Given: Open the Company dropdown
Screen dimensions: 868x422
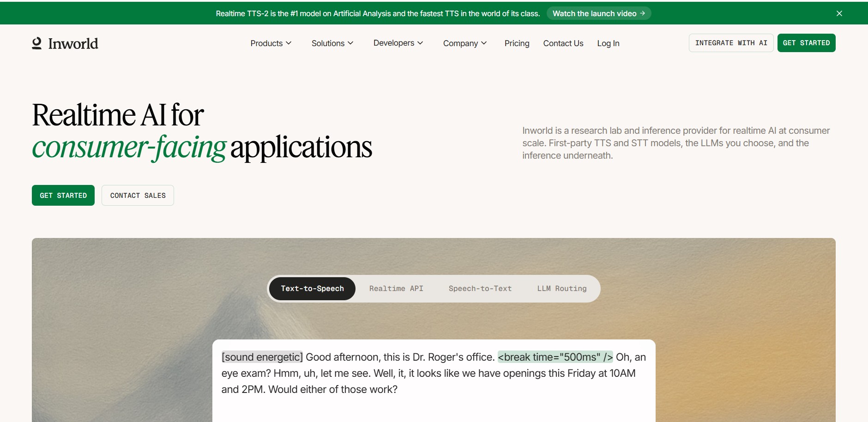Looking at the screenshot, I should [465, 43].
